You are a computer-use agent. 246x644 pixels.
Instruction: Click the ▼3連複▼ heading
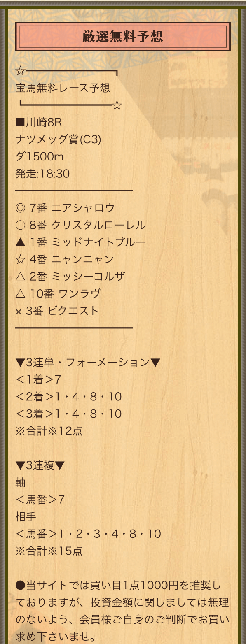40,465
